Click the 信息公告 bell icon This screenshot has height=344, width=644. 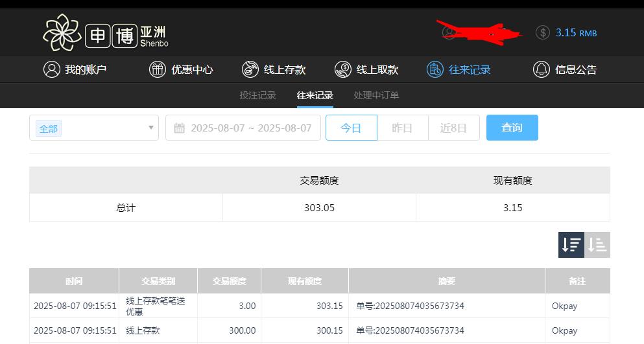[x=542, y=69]
